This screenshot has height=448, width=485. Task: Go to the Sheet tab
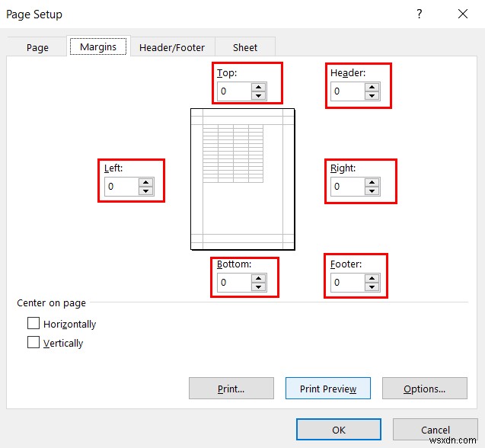tap(245, 47)
